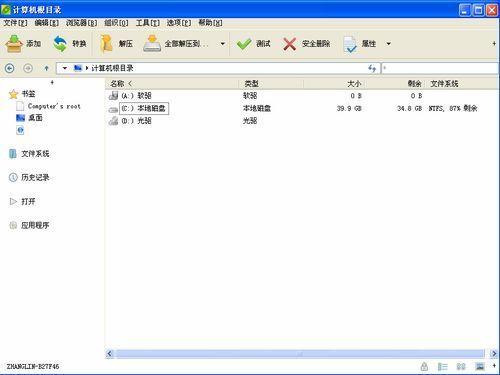500x375 pixels.
Task: Click the status bar menu arrow at far right
Action: pos(494,366)
